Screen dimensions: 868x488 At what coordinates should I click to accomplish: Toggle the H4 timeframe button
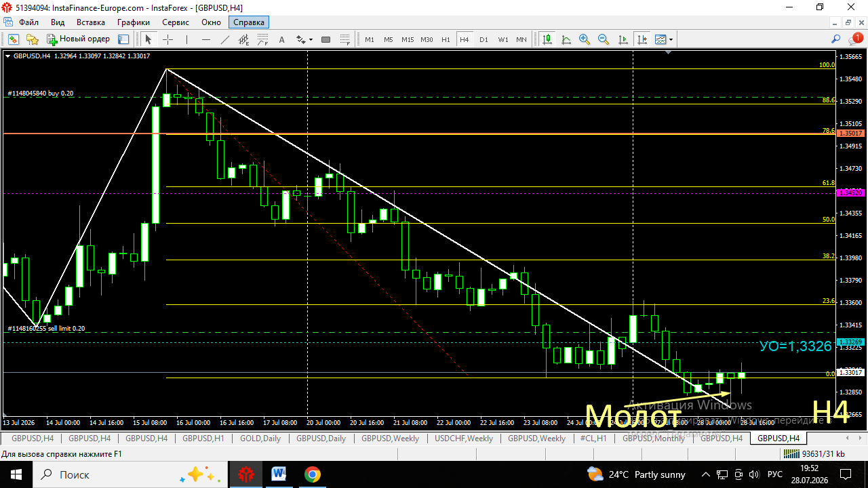pos(465,39)
